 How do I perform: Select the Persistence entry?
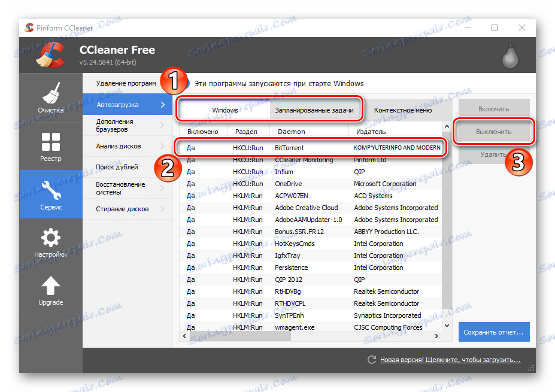311,268
